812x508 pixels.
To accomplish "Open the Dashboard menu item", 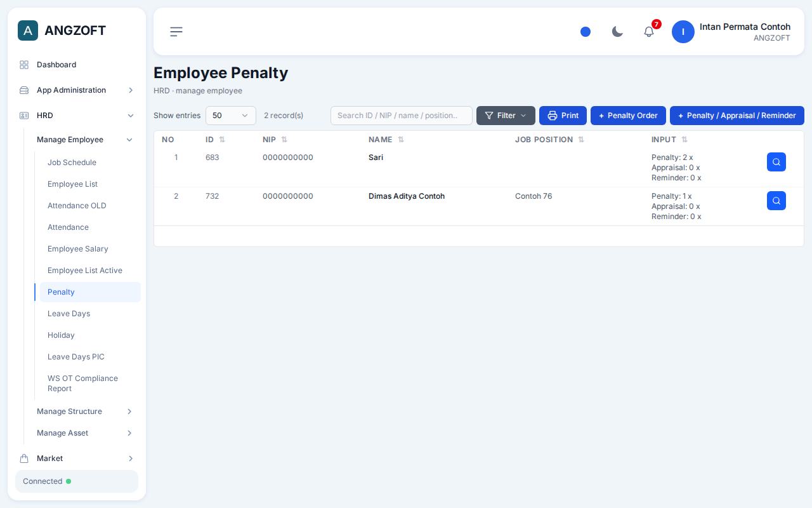I will coord(77,65).
